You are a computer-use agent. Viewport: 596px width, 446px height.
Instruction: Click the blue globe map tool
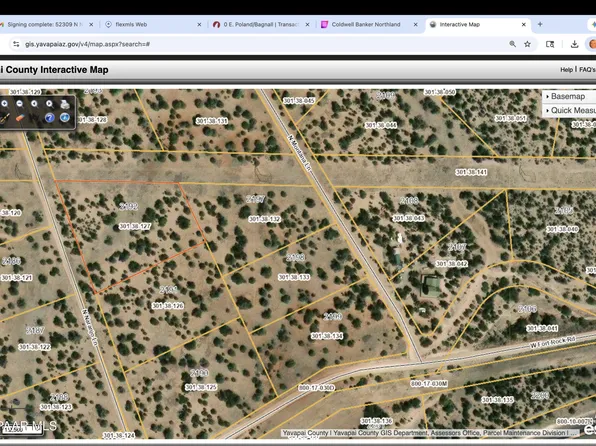coord(65,118)
